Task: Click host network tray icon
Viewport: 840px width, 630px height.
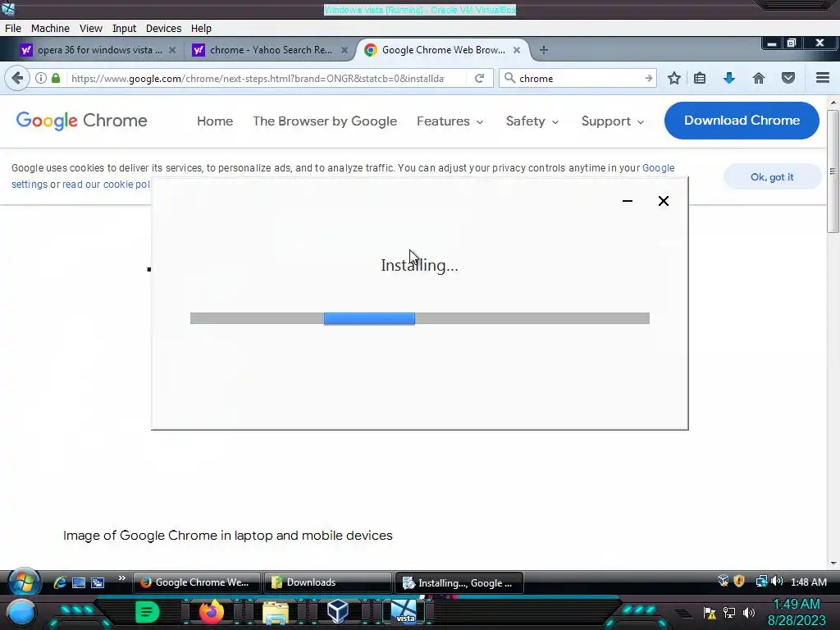Action: pyautogui.click(x=729, y=612)
